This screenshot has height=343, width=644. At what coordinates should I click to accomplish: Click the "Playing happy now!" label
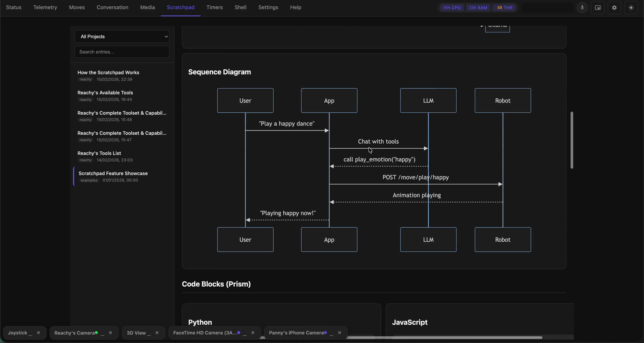click(x=288, y=213)
